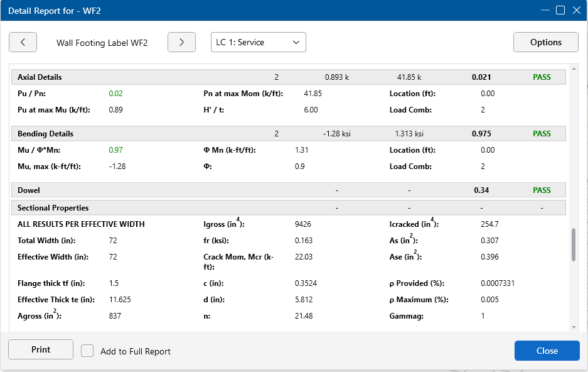Minimize the Detail Report window
Screen dimensions: 588x372
[x=545, y=10]
